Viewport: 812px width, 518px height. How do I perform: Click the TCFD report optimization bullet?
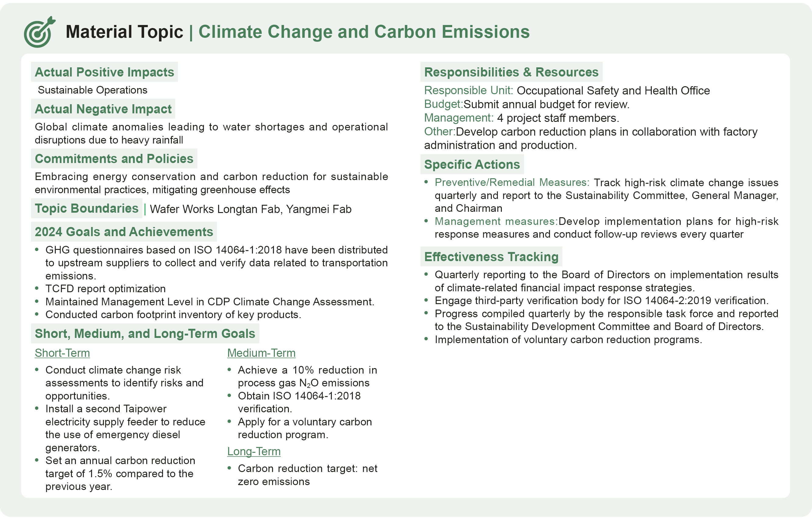tap(105, 289)
